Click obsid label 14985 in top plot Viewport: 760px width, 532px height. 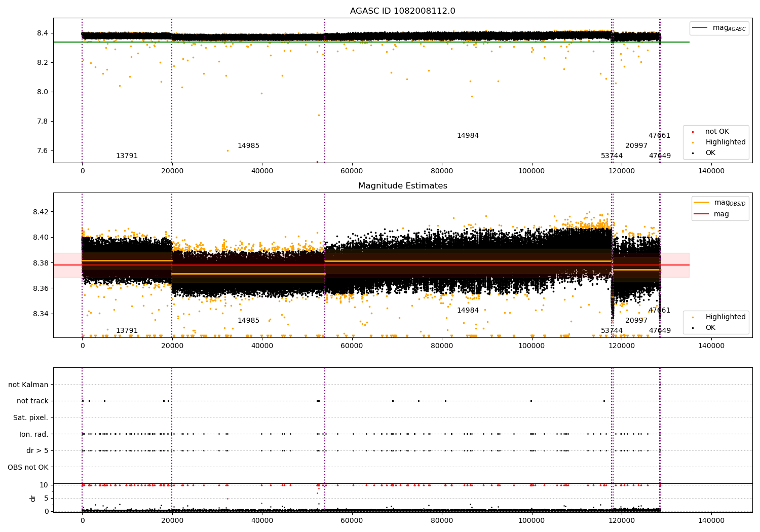click(248, 146)
